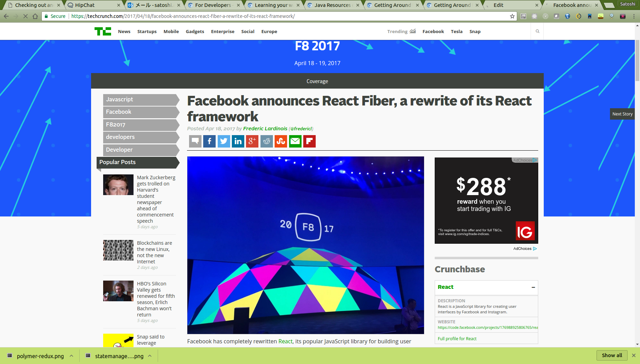640x364 pixels.
Task: Share the article by email icon
Action: [x=295, y=141]
